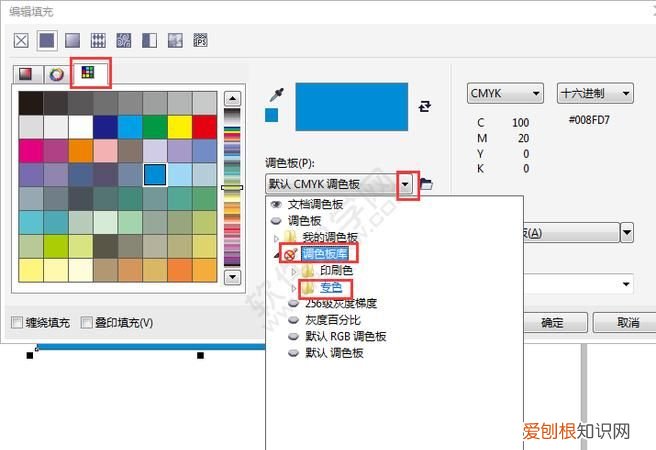Image resolution: width=656 pixels, height=450 pixels.
Task: Expand the 专色 folder arrow
Action: click(293, 288)
